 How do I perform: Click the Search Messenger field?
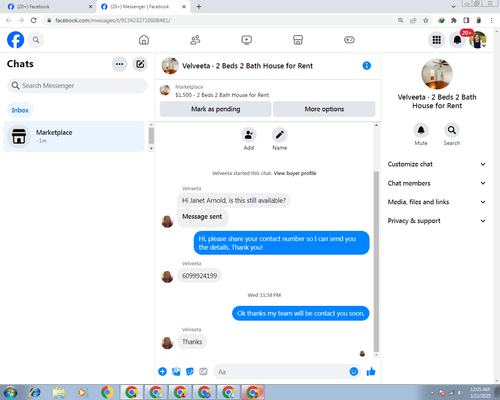click(77, 86)
